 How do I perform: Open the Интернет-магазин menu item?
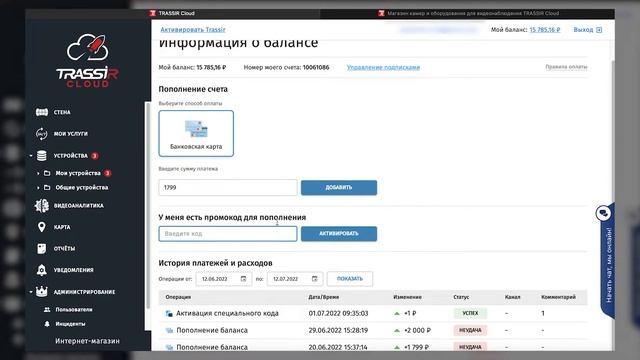(87, 341)
